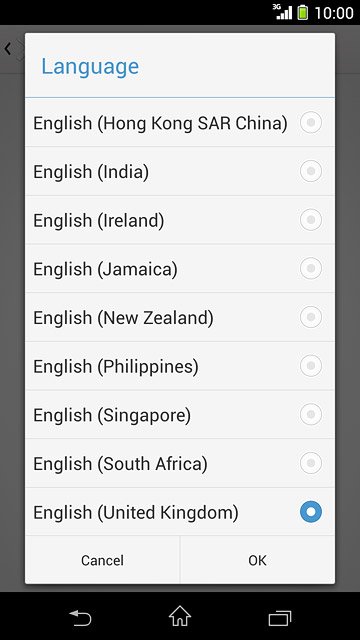The image size is (360, 640).
Task: Tap the 3G signal strength icon
Action: click(x=283, y=12)
